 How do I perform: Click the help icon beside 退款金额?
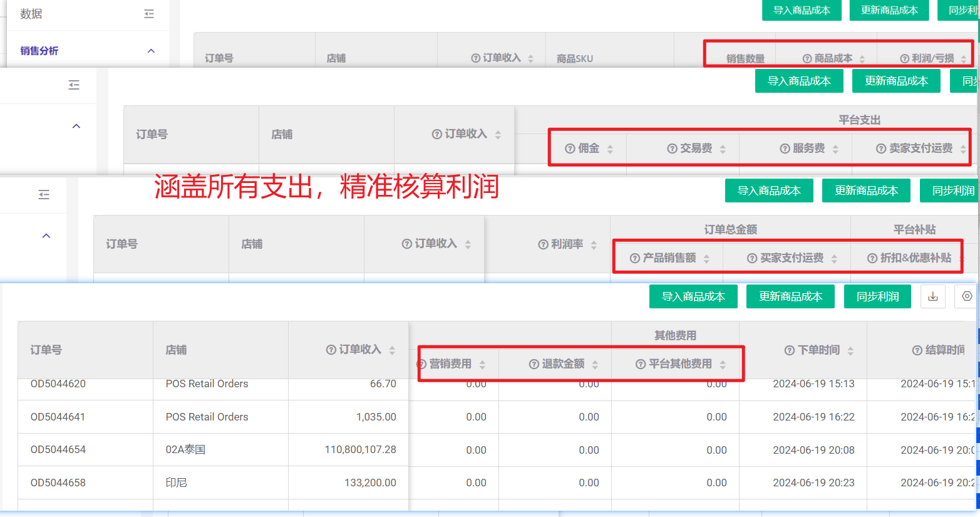tap(534, 364)
